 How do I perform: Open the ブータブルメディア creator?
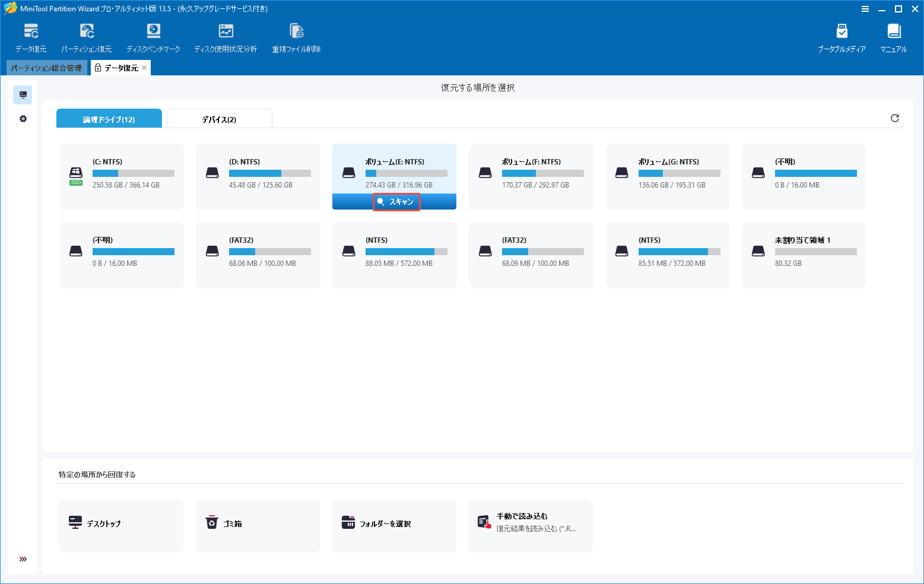pyautogui.click(x=842, y=36)
